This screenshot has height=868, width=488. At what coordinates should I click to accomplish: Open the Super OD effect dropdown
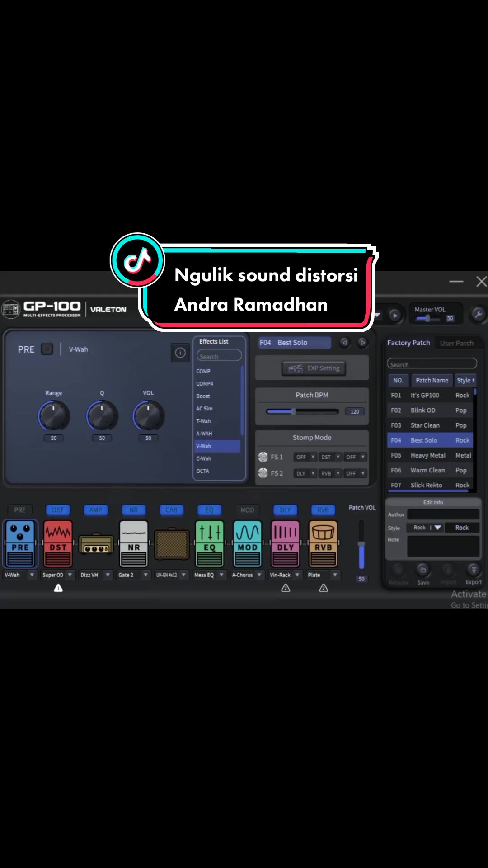(70, 575)
